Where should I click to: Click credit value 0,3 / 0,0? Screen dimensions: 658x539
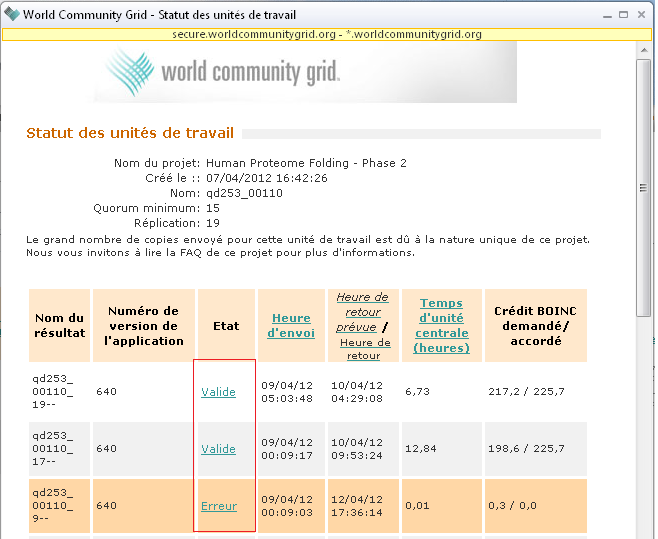point(512,506)
